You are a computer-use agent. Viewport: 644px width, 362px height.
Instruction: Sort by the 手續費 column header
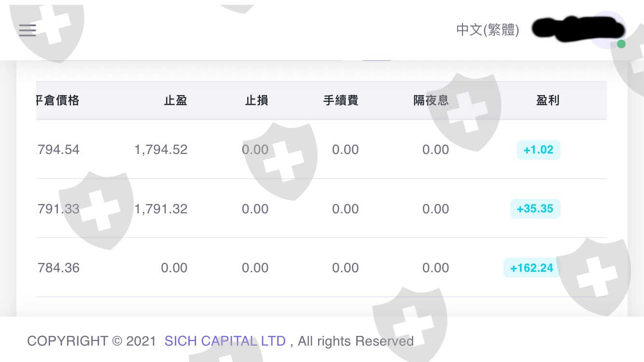click(340, 100)
